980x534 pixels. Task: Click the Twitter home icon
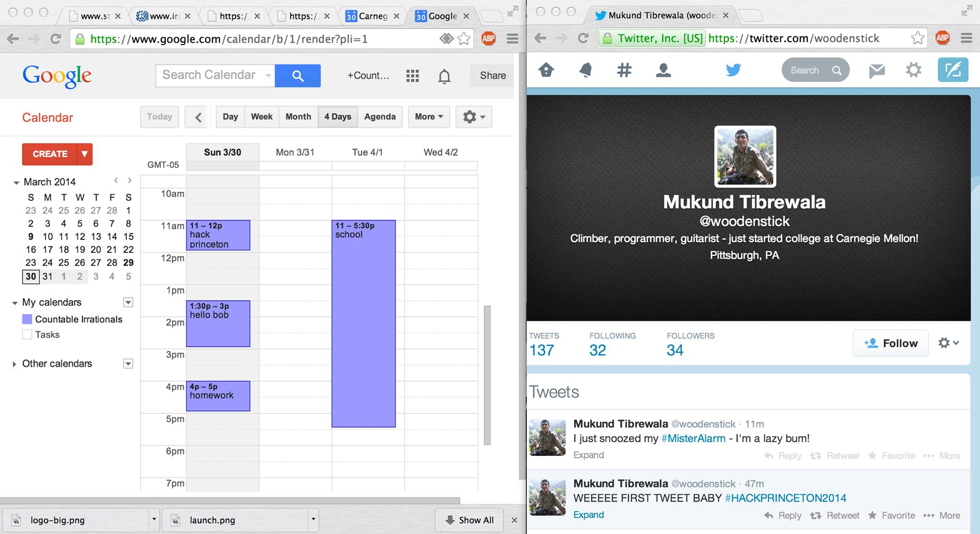point(546,70)
